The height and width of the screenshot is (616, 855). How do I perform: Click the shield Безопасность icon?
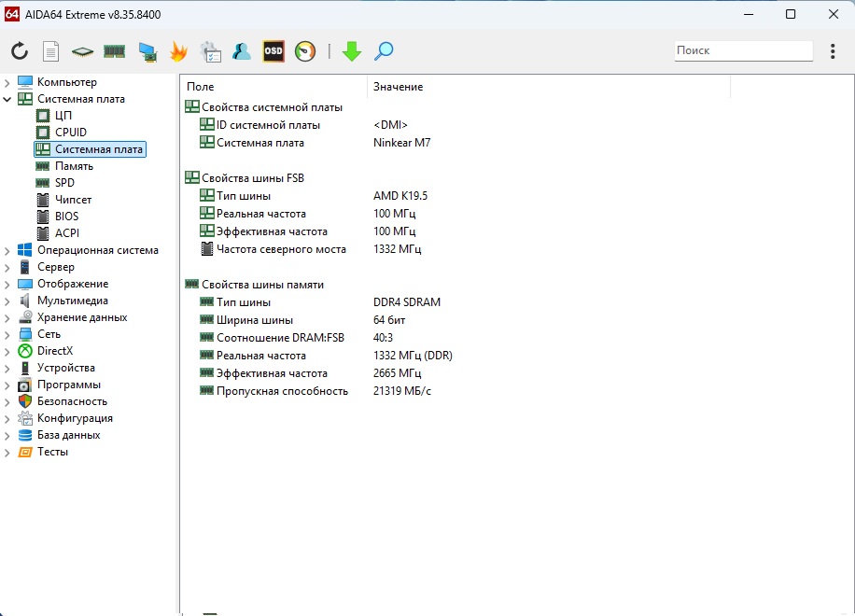(25, 401)
